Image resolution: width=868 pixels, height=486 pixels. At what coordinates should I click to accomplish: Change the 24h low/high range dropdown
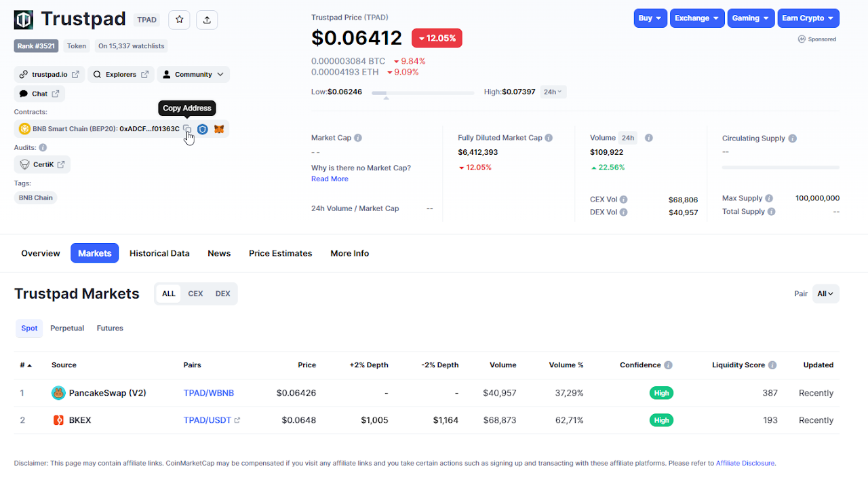[x=553, y=92]
